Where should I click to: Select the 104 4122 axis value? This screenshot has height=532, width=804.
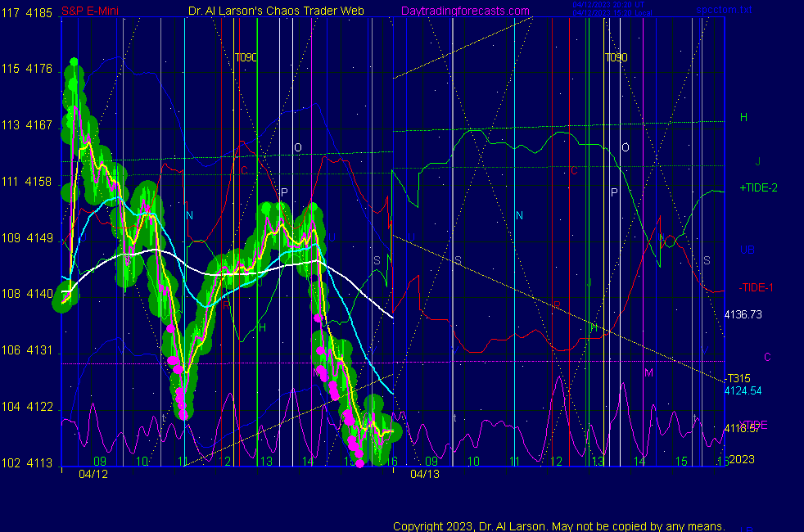[x=27, y=407]
